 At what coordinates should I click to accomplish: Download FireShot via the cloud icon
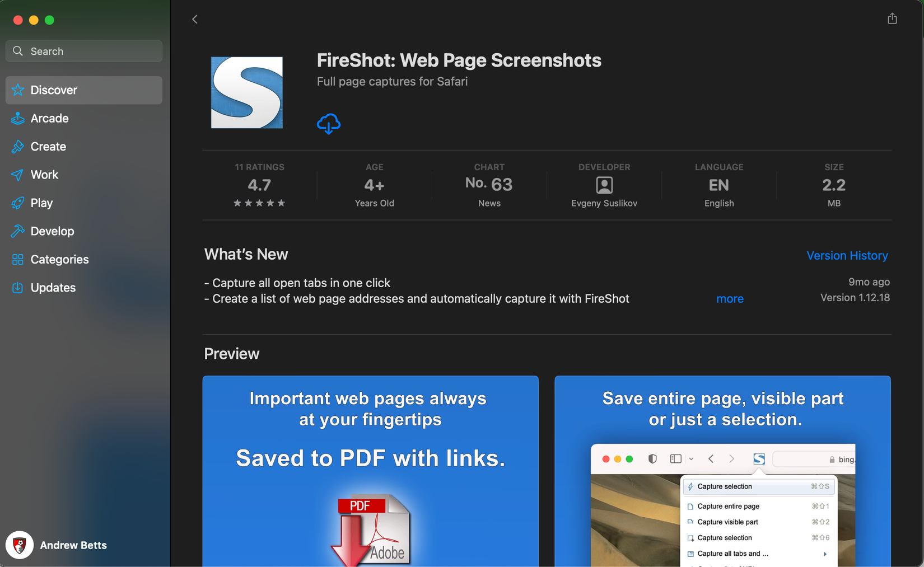click(329, 124)
